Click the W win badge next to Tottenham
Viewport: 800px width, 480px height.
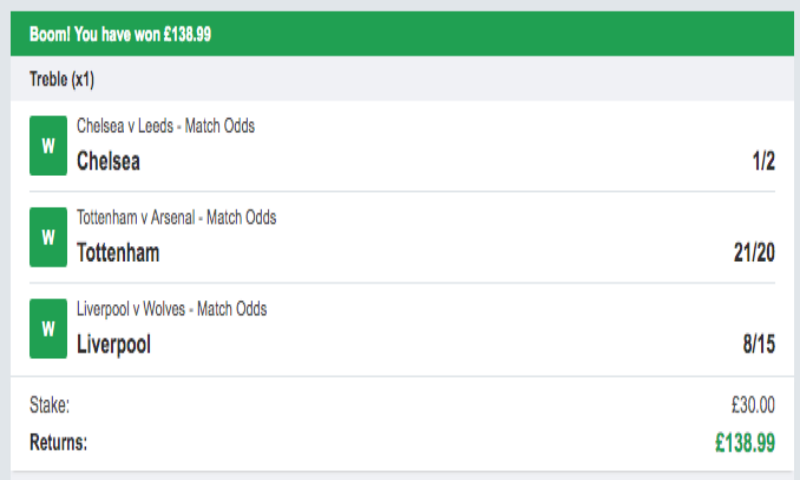48,237
